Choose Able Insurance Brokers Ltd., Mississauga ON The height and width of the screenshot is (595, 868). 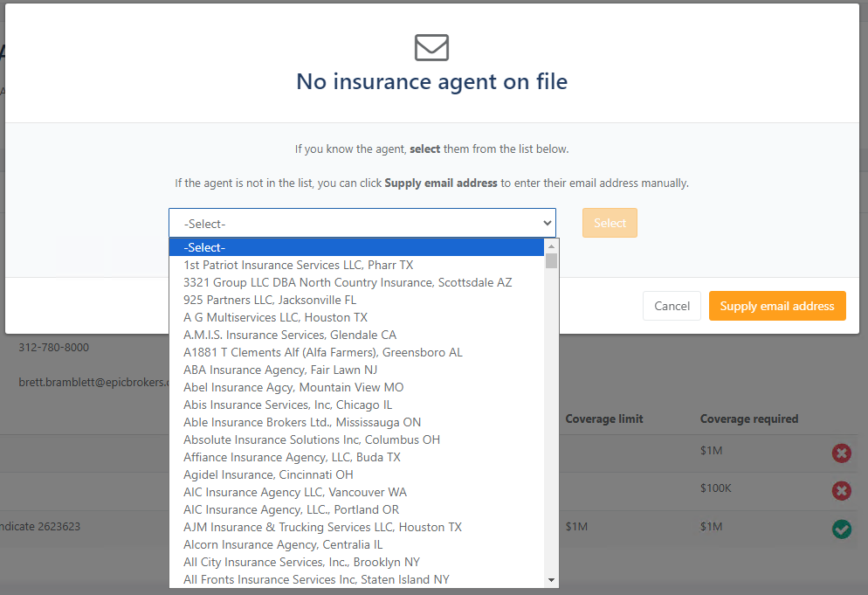[356, 422]
